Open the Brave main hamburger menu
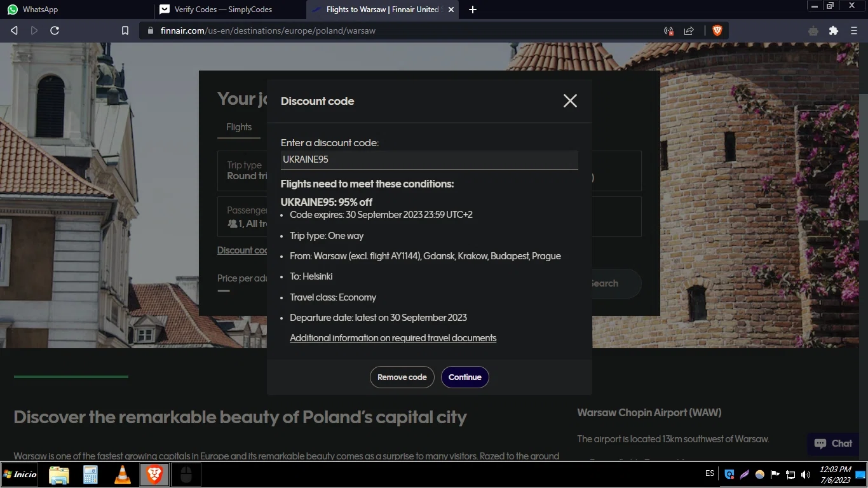Viewport: 868px width, 488px height. 854,30
